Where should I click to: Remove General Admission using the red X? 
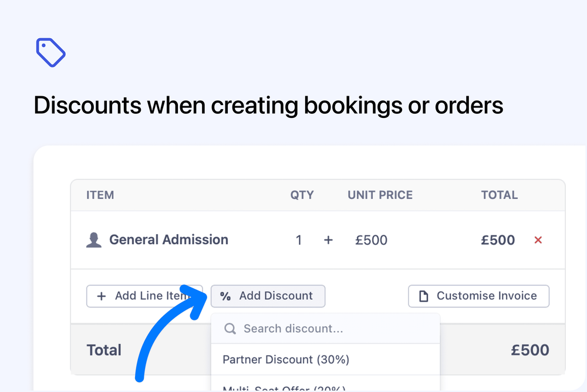[x=538, y=239]
